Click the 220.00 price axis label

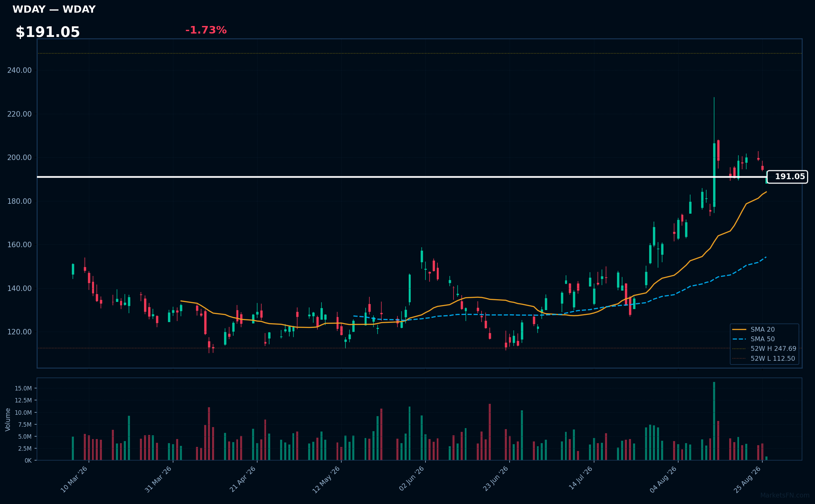pos(19,114)
